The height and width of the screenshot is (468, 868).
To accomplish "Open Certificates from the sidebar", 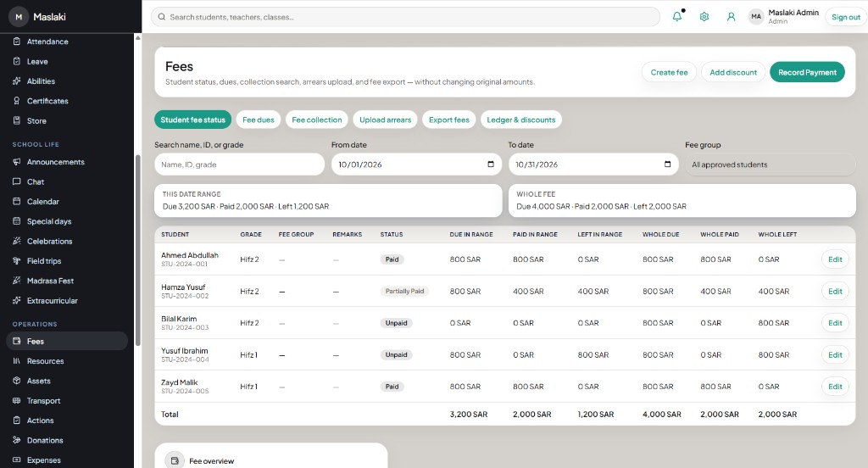I will pos(68,101).
